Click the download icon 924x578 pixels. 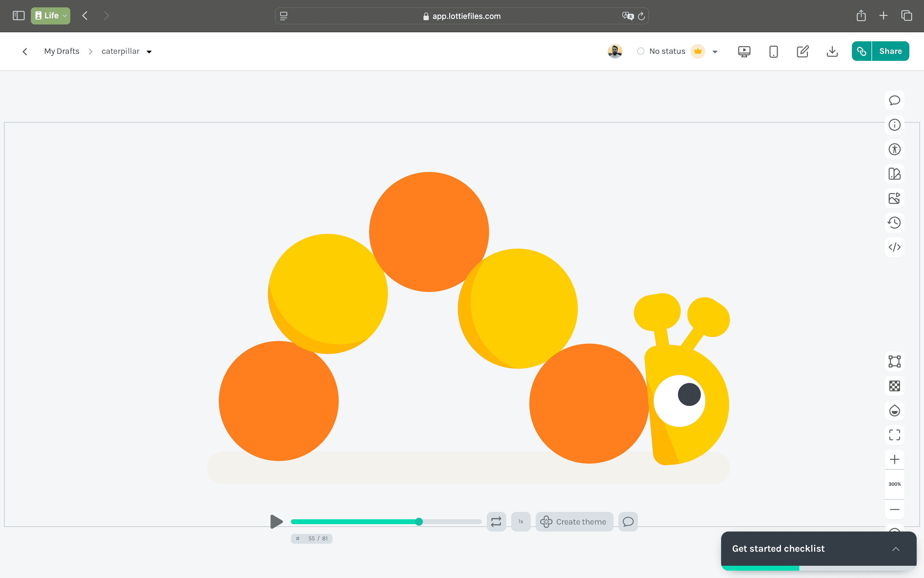(x=832, y=51)
